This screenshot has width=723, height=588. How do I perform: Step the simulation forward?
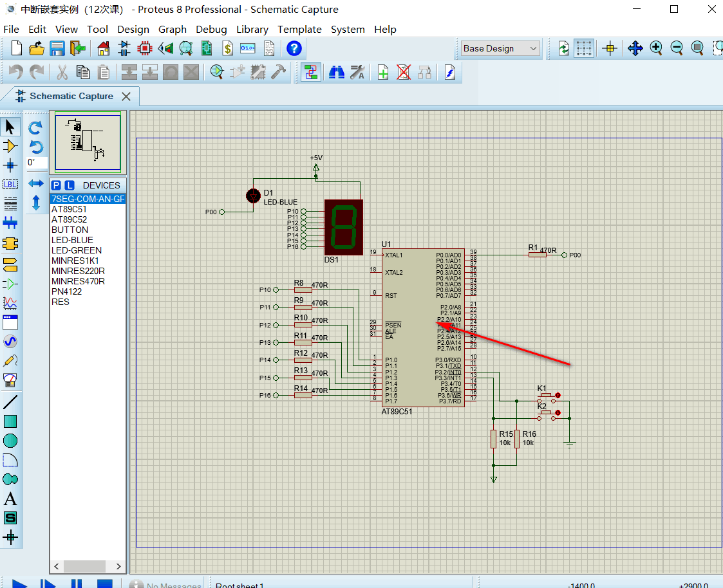48,583
